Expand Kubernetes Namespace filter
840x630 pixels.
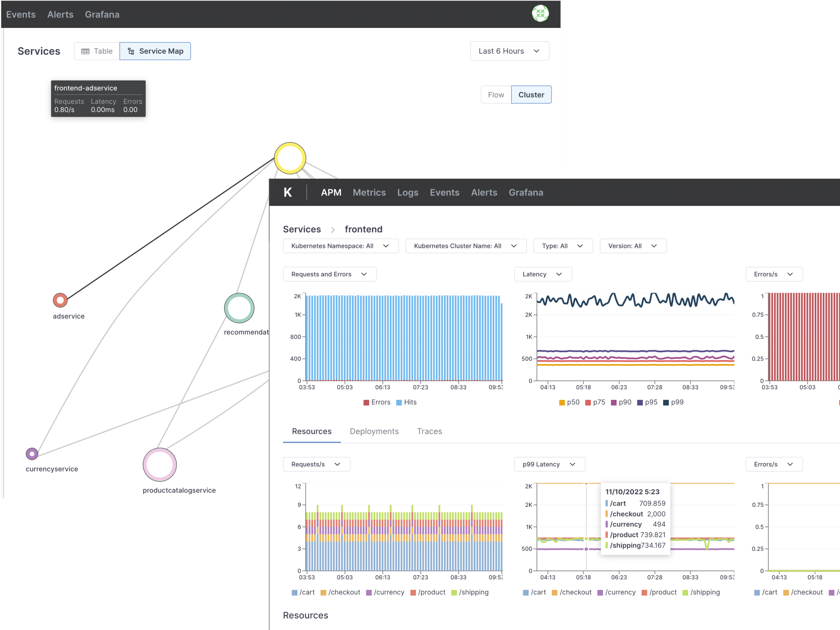pos(341,246)
